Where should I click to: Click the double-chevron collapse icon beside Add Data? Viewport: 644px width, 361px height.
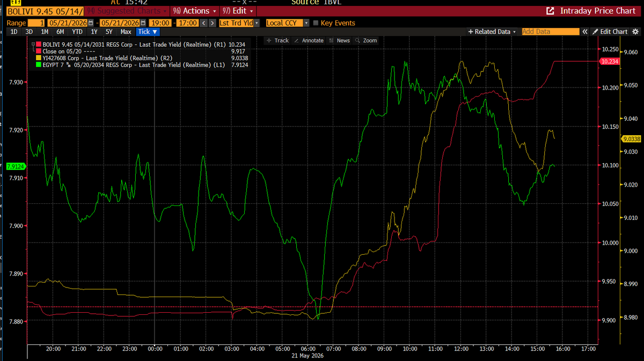585,32
